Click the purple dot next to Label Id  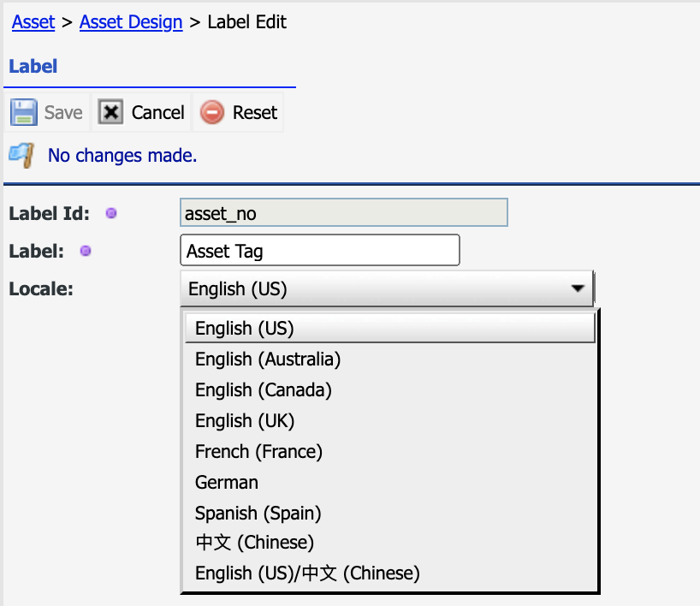click(x=111, y=213)
